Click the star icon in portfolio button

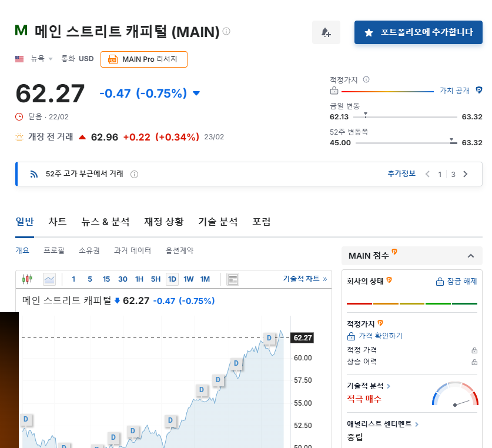pos(369,32)
